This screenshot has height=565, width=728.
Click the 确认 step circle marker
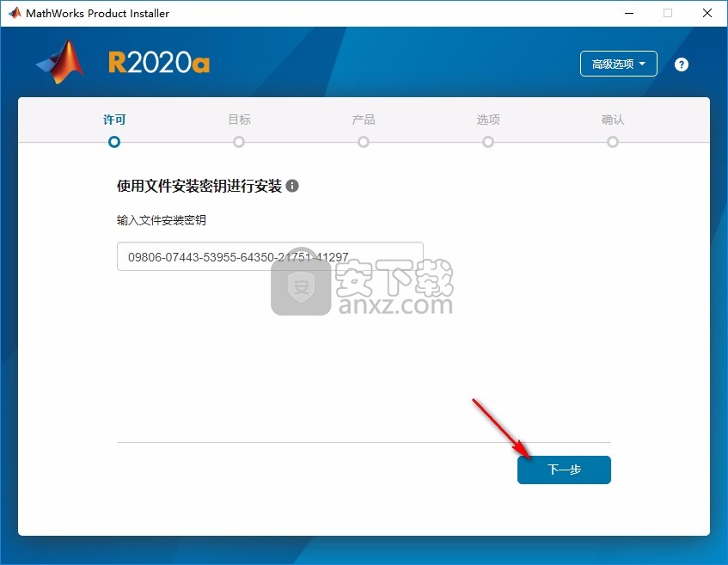(x=613, y=142)
